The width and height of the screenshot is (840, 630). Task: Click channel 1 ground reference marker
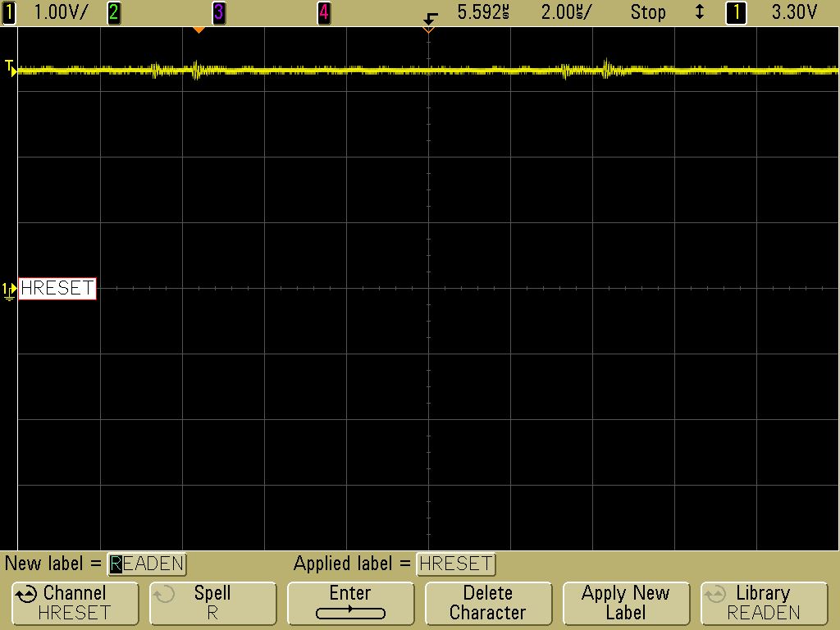tap(9, 290)
